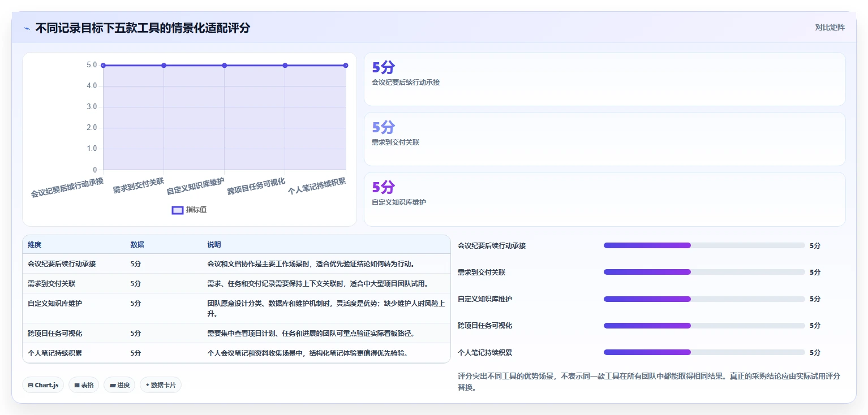Click chart point for 跨项目任务可视化
This screenshot has height=415, width=868.
click(285, 66)
